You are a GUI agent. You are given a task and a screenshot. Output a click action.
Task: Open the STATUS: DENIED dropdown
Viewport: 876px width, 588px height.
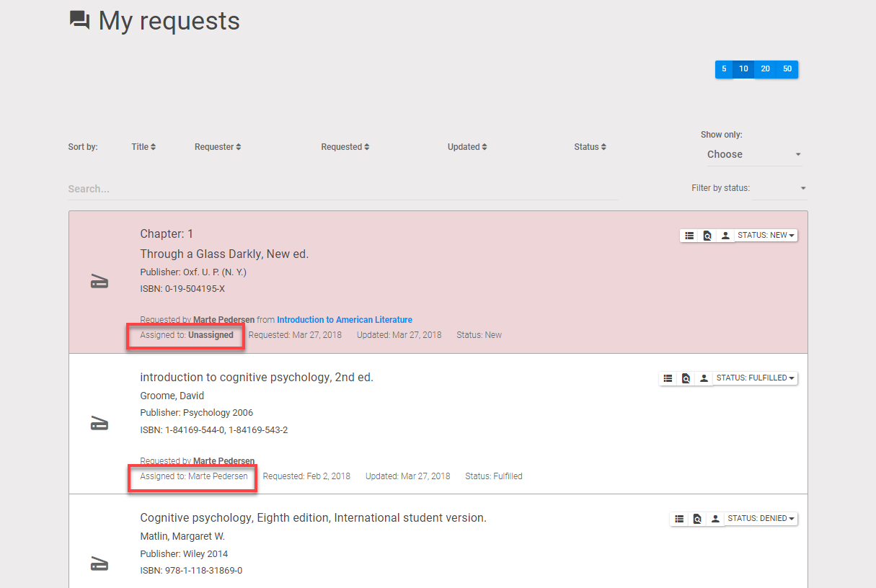click(x=761, y=519)
